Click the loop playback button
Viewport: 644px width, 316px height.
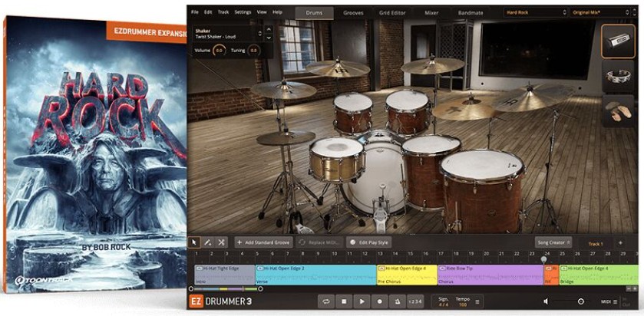pyautogui.click(x=326, y=301)
